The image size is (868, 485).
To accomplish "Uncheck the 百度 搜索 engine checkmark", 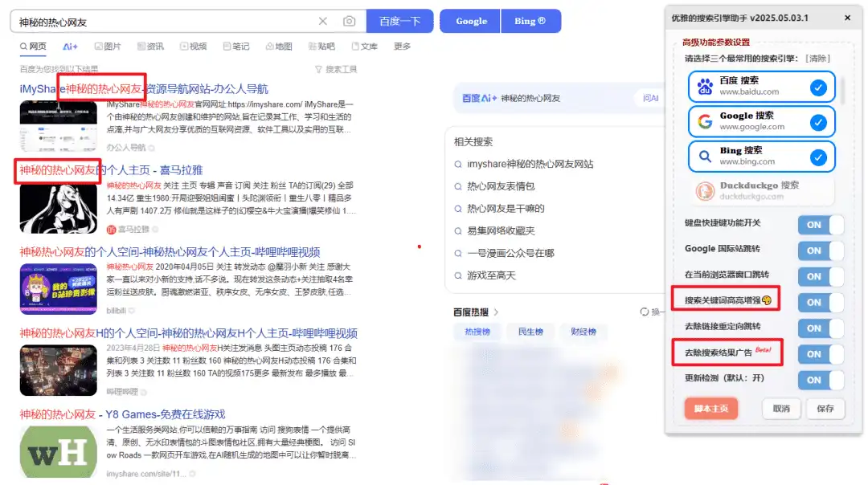I will tap(818, 88).
